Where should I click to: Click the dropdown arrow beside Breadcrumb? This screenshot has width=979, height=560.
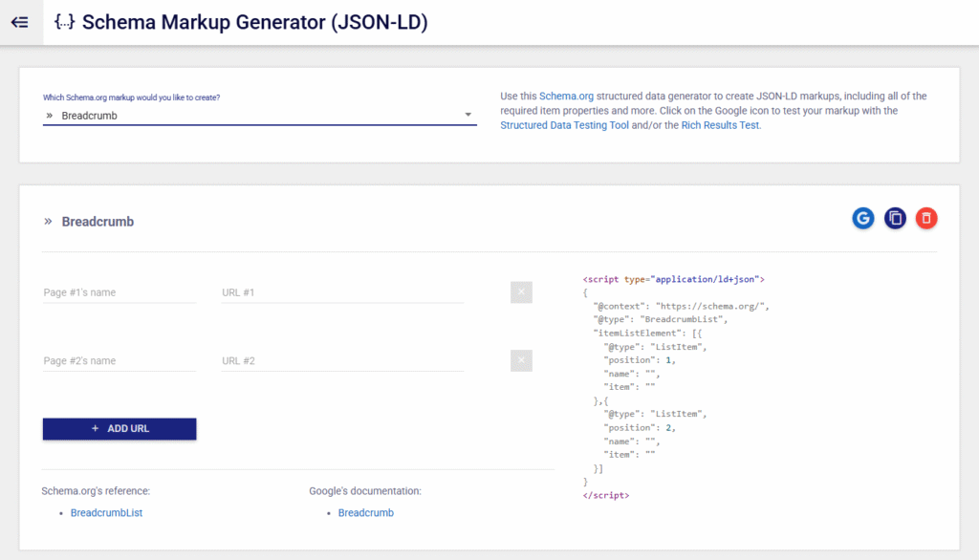click(x=468, y=115)
